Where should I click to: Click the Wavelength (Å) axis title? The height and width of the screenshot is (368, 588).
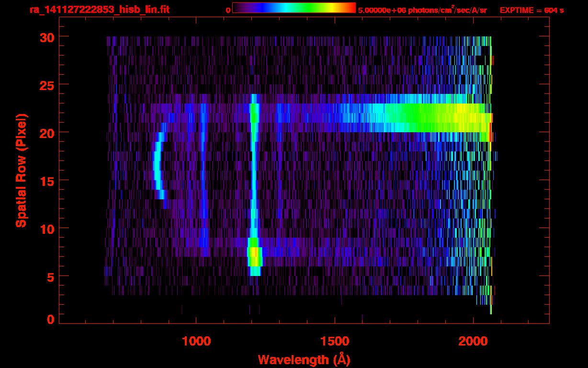(x=305, y=359)
